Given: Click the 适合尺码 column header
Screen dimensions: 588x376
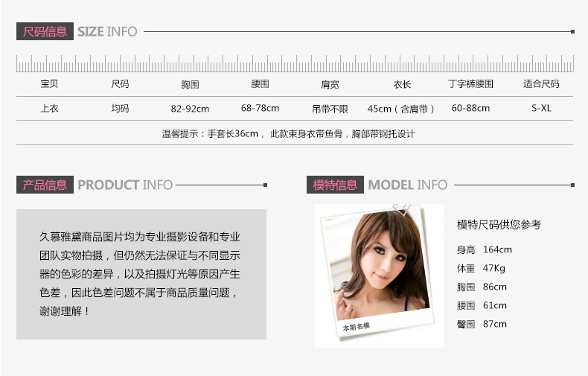Looking at the screenshot, I should click(x=541, y=84).
